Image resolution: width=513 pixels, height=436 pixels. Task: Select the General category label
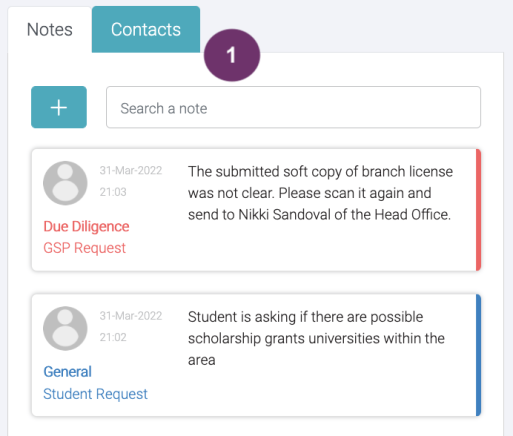tap(68, 372)
